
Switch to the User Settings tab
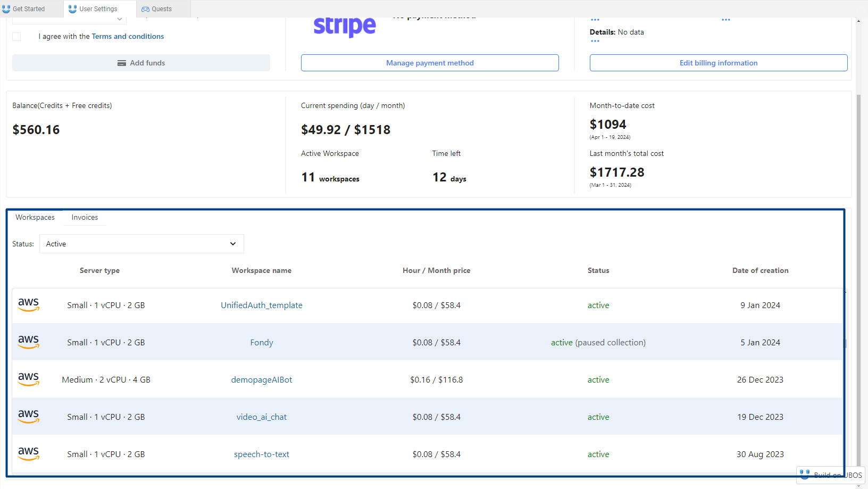pos(99,9)
